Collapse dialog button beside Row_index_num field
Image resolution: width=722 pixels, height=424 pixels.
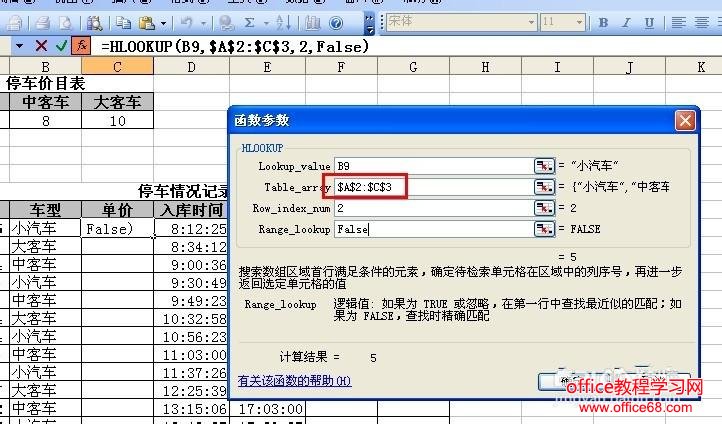(x=544, y=208)
